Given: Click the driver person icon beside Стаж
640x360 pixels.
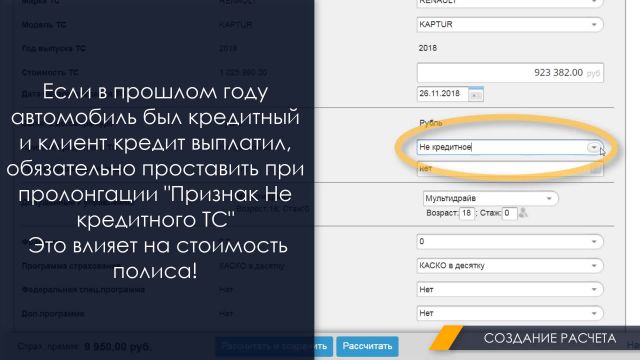Looking at the screenshot, I should [x=523, y=213].
